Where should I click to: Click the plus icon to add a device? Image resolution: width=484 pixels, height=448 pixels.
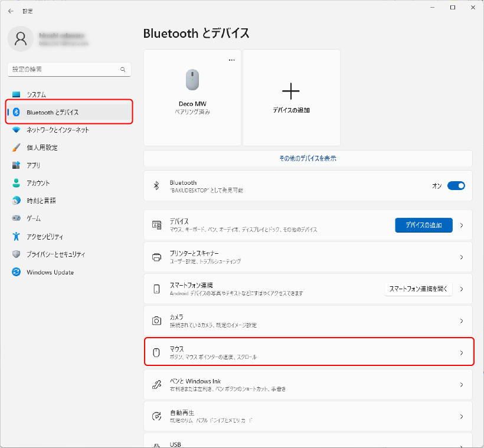coord(291,91)
